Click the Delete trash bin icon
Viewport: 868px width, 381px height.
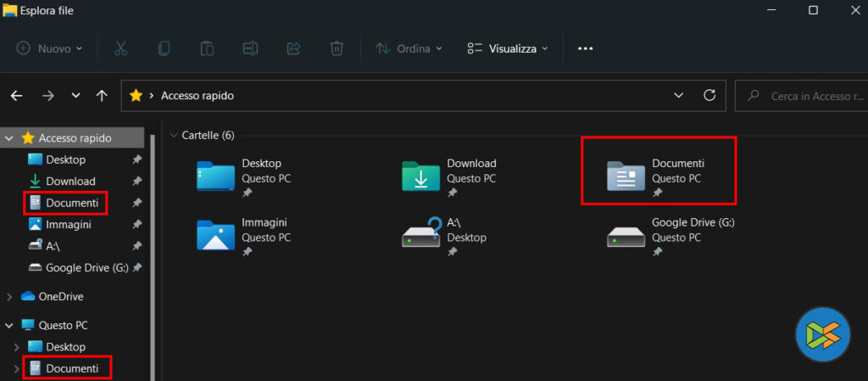click(x=337, y=48)
